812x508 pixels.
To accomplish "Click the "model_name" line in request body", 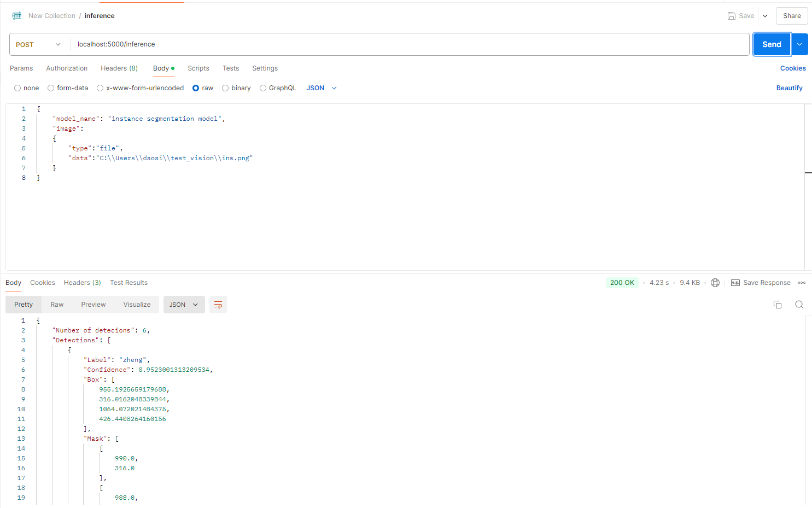I will click(139, 119).
